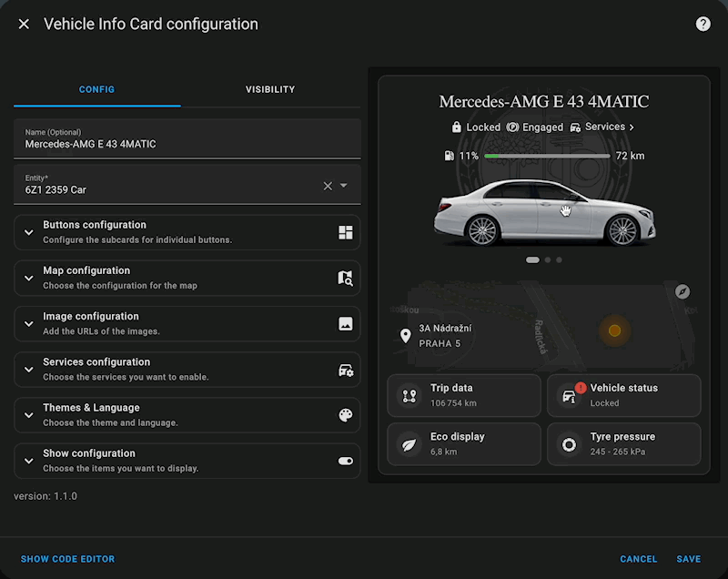Image resolution: width=728 pixels, height=579 pixels.
Task: Expand the Themes & Language chevron
Action: (29, 415)
